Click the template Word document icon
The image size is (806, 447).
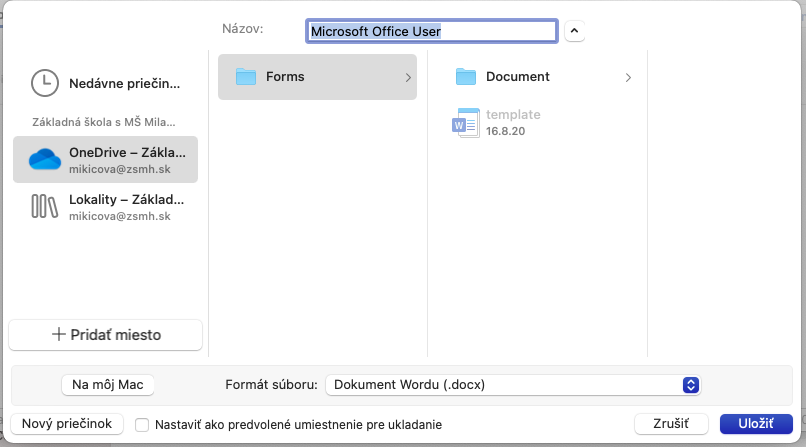click(x=466, y=123)
